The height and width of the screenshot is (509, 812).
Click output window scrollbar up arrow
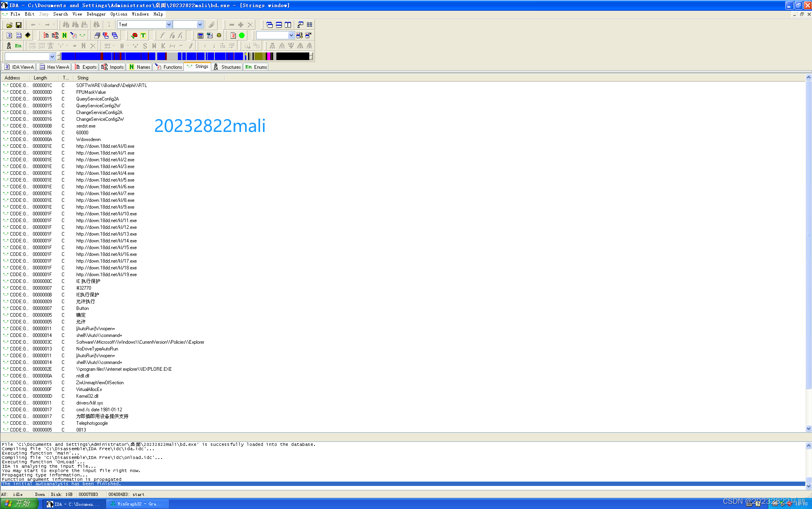point(808,445)
